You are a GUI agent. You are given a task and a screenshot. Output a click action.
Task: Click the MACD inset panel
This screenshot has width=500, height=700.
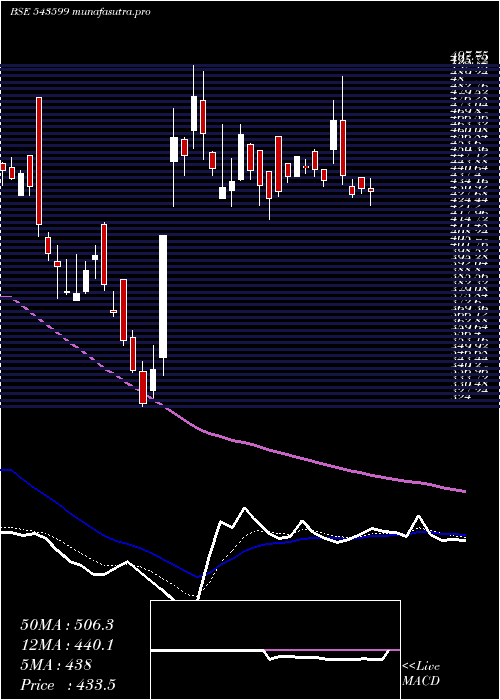click(x=275, y=650)
